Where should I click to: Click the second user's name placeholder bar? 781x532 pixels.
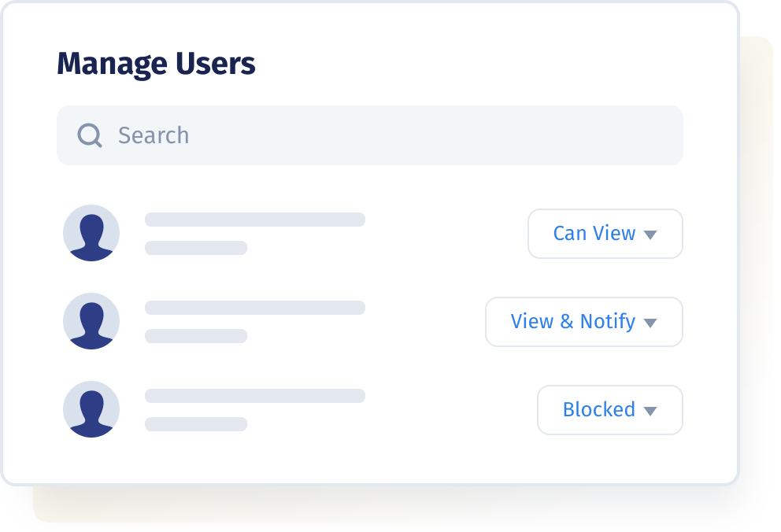255,308
